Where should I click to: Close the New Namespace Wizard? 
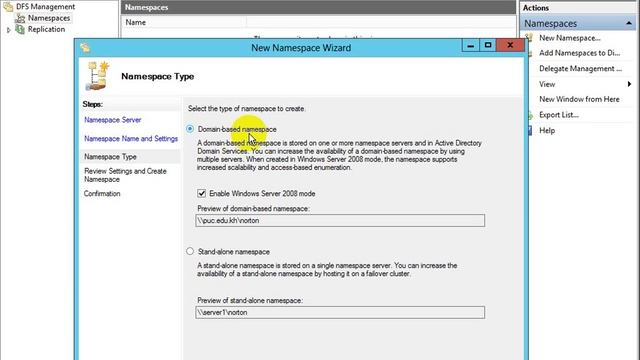pos(510,45)
